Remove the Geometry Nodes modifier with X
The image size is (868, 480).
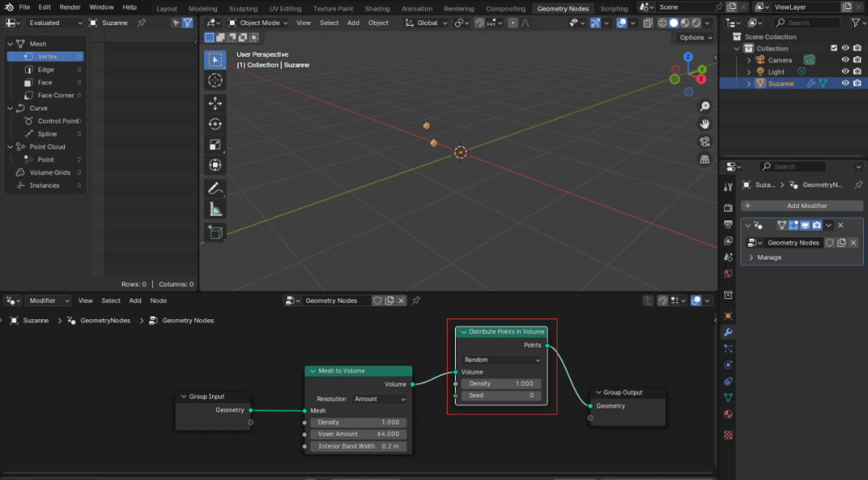point(841,225)
